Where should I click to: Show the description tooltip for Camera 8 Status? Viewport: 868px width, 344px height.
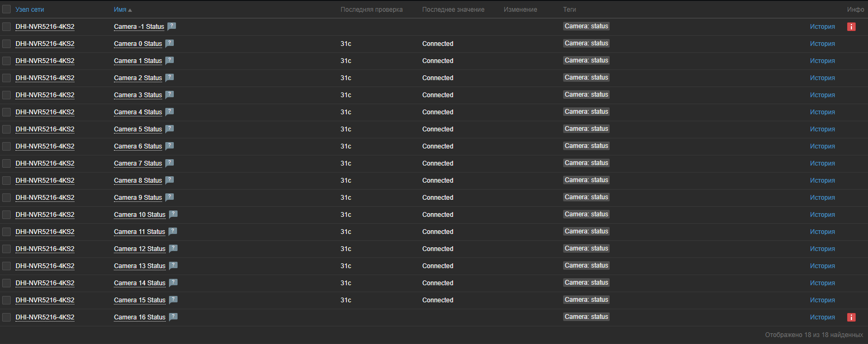(x=170, y=180)
